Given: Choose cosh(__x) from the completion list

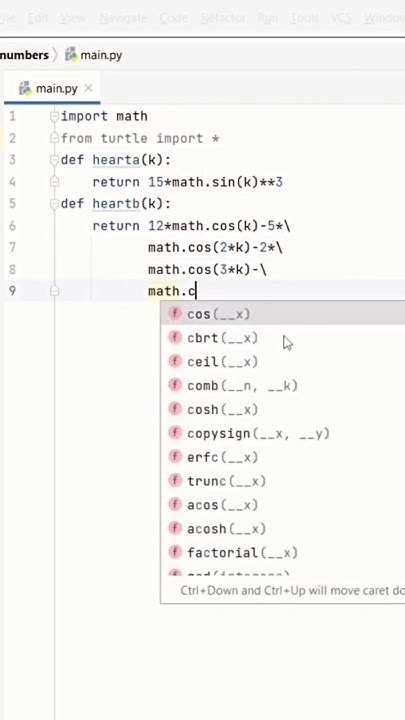Looking at the screenshot, I should 282,410.
